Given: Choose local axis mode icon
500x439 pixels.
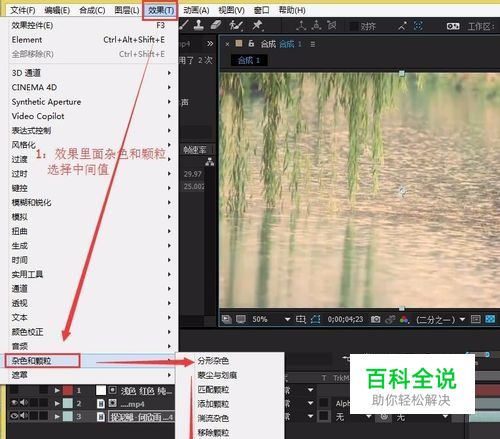Looking at the screenshot, I should click(301, 26).
